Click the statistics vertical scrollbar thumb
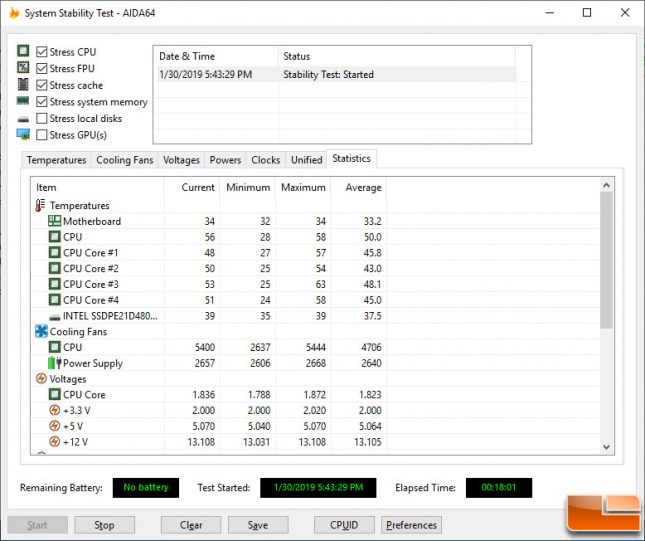645x541 pixels. pos(606,260)
